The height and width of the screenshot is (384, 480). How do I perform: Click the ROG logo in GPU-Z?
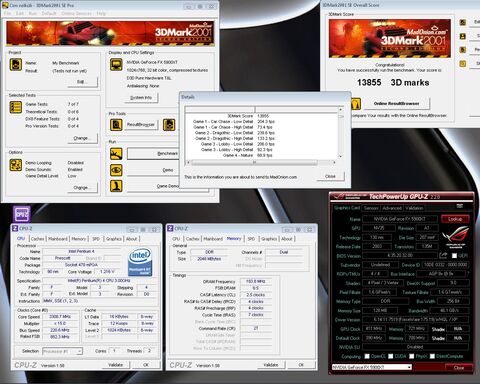[455, 236]
